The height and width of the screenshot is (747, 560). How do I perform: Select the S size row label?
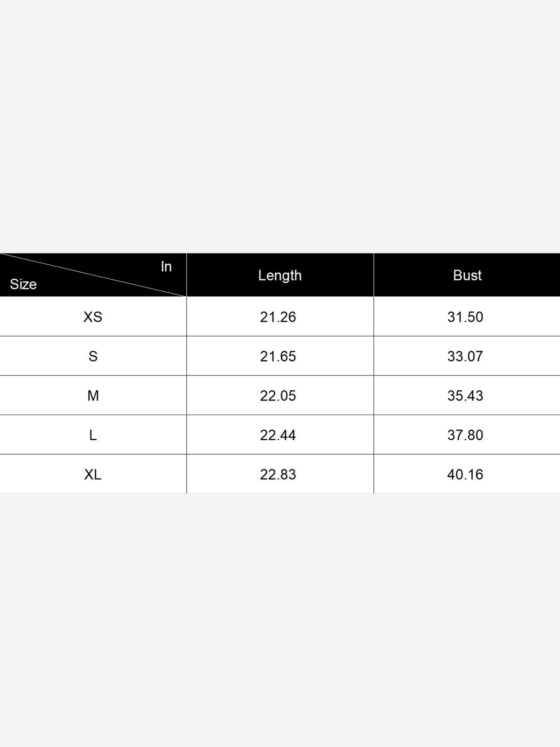tap(93, 356)
